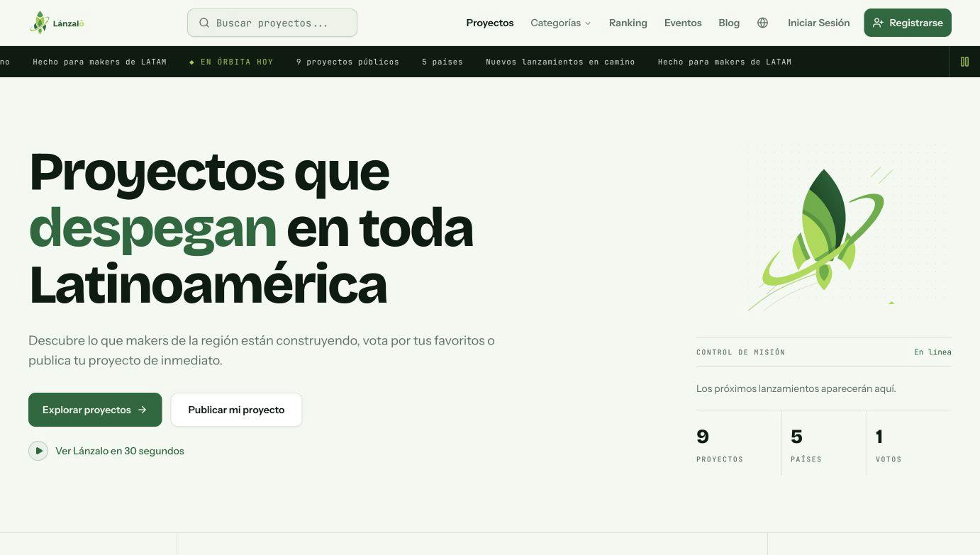Image resolution: width=980 pixels, height=555 pixels.
Task: Click the play icon beside Ver Lánzalo
Action: 38,451
